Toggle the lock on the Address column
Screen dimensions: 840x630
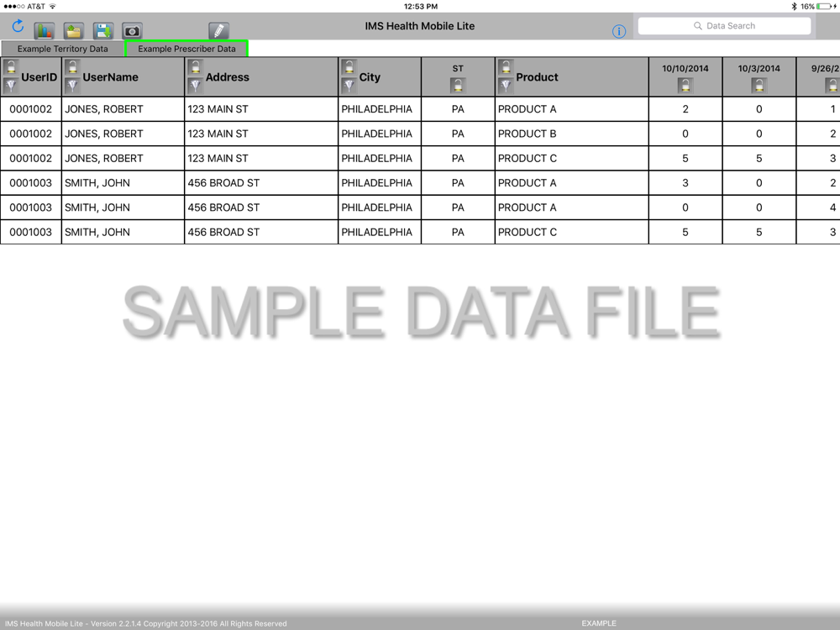tap(196, 67)
